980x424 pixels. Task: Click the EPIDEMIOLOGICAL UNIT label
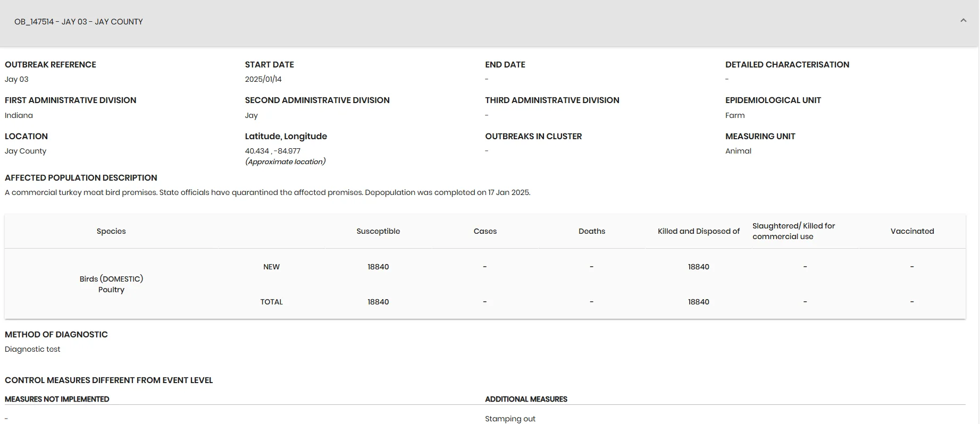[x=773, y=100]
